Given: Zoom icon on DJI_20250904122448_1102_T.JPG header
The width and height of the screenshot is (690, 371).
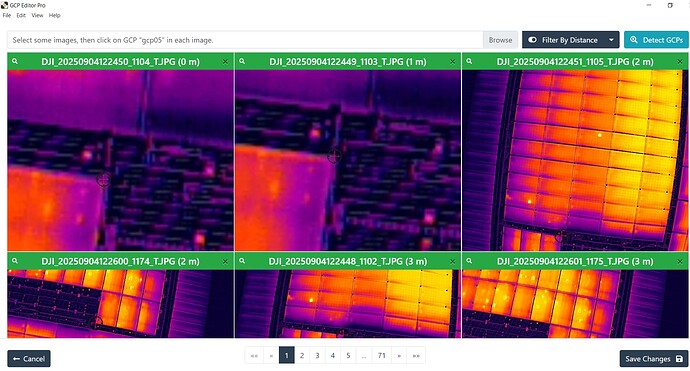Looking at the screenshot, I should click(242, 261).
